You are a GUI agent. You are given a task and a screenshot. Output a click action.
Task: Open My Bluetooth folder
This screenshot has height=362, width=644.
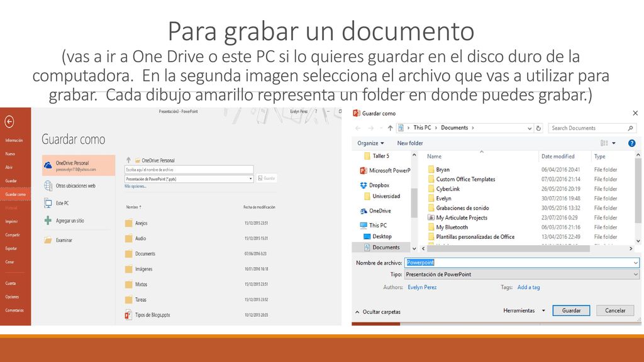tap(448, 227)
